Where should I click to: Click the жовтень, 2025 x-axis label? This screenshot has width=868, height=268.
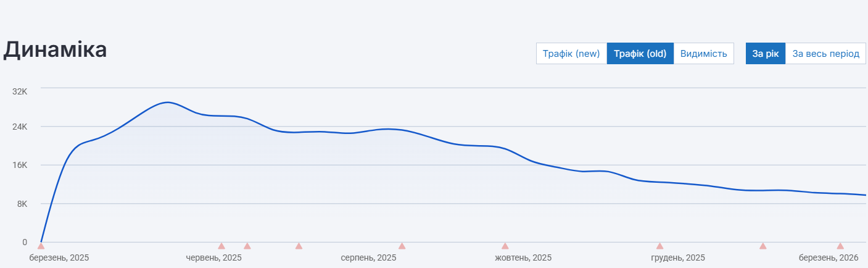coord(523,258)
